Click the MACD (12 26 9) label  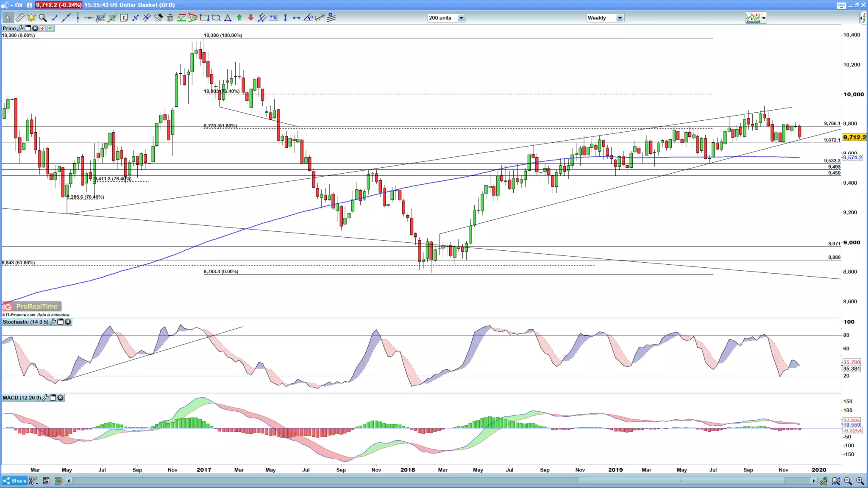(22, 398)
